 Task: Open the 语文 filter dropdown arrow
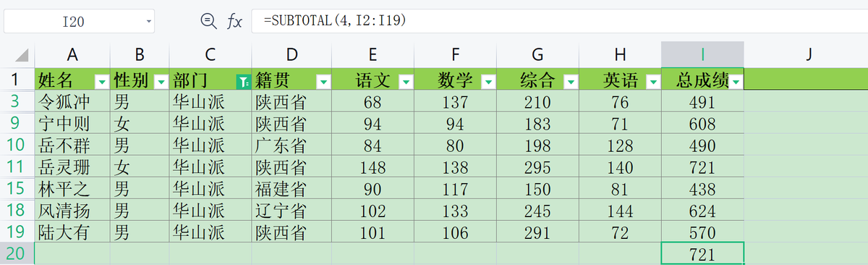pos(406,82)
